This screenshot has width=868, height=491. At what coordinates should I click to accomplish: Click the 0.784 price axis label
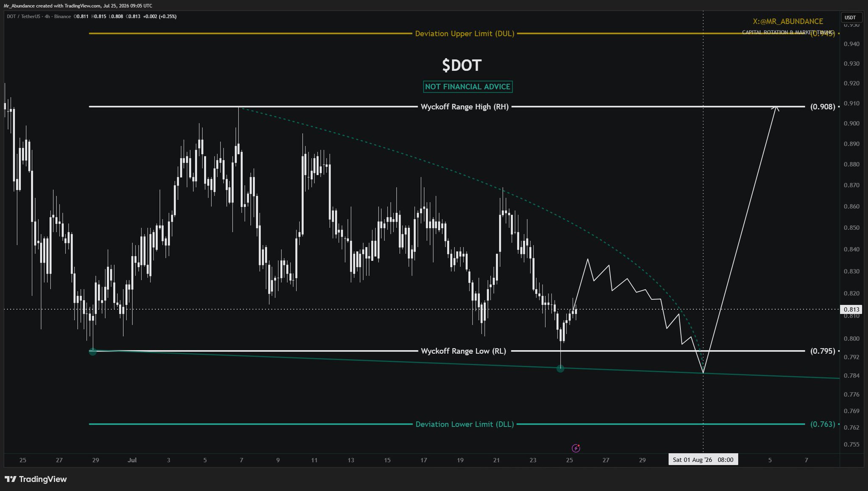tap(851, 376)
